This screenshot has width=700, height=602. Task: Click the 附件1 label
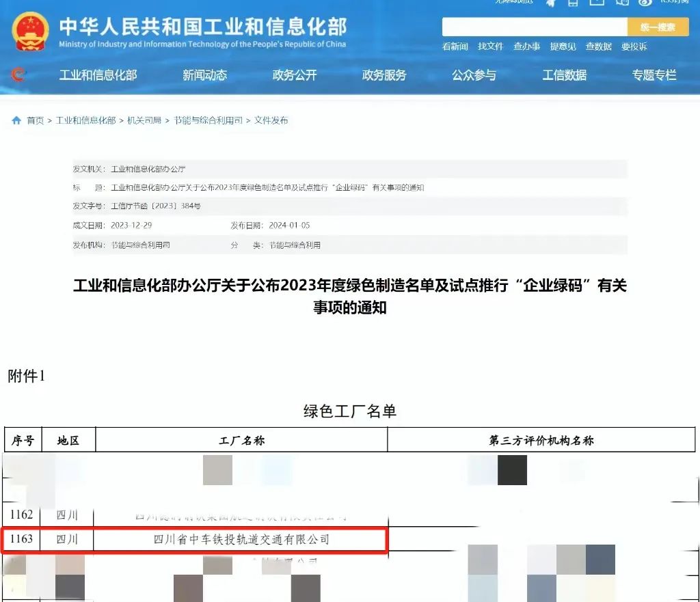pyautogui.click(x=27, y=377)
